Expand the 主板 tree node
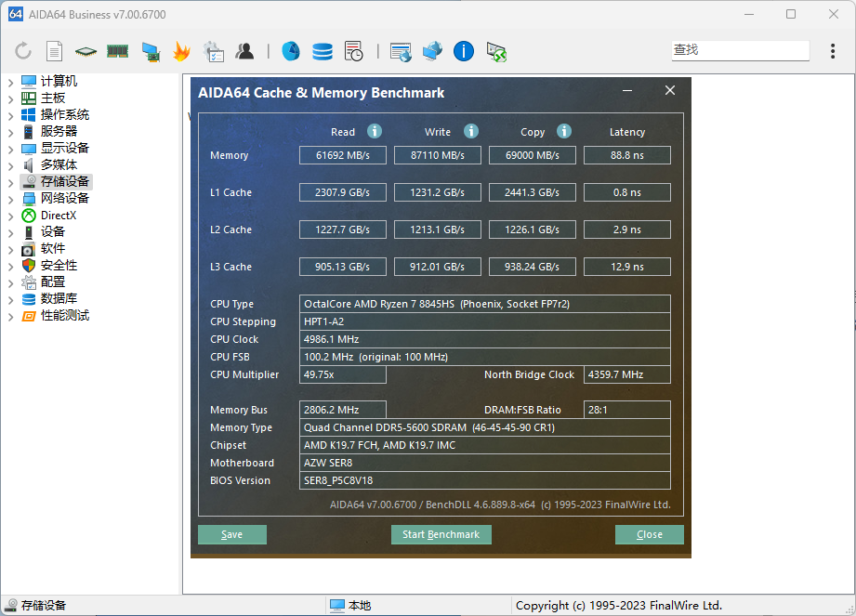856x616 pixels. coord(11,99)
